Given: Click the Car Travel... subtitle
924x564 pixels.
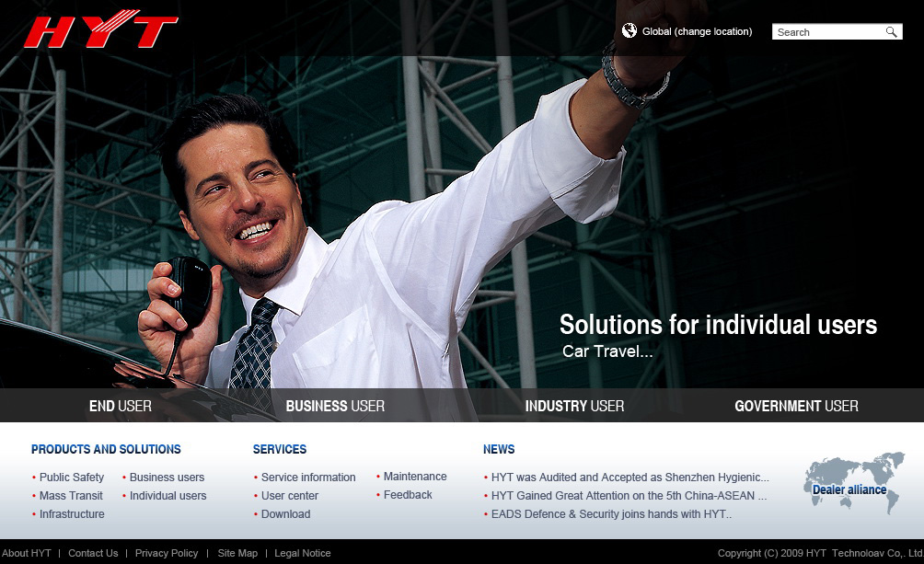Looking at the screenshot, I should 607,351.
